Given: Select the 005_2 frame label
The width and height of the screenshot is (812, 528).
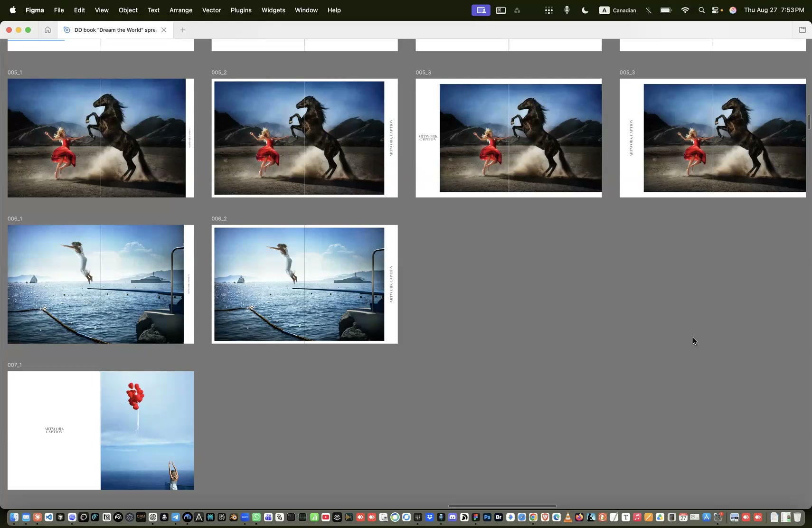Looking at the screenshot, I should [x=219, y=72].
